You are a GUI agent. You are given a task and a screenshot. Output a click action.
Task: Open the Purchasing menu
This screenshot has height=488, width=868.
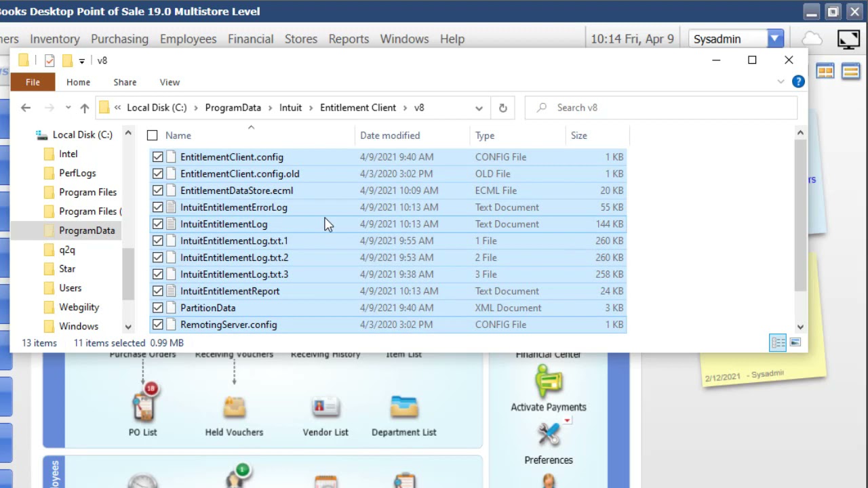coord(119,39)
